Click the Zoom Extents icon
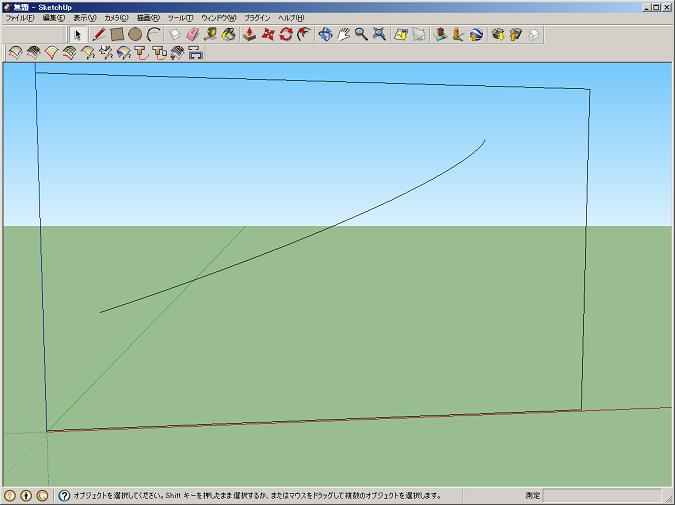Screen dimensions: 675x505 pyautogui.click(x=379, y=34)
